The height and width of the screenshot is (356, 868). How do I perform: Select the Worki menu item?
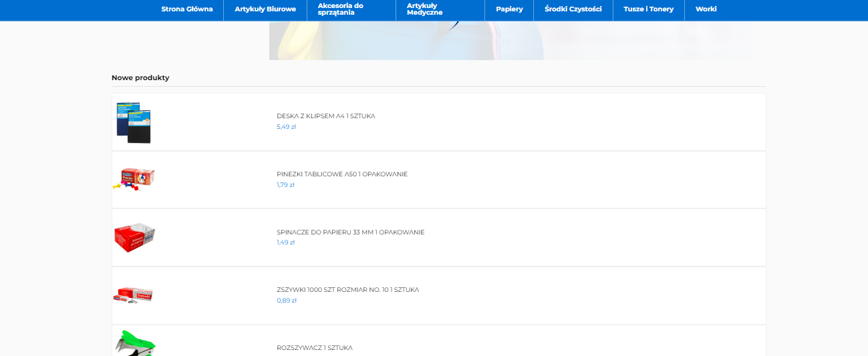[x=706, y=9]
